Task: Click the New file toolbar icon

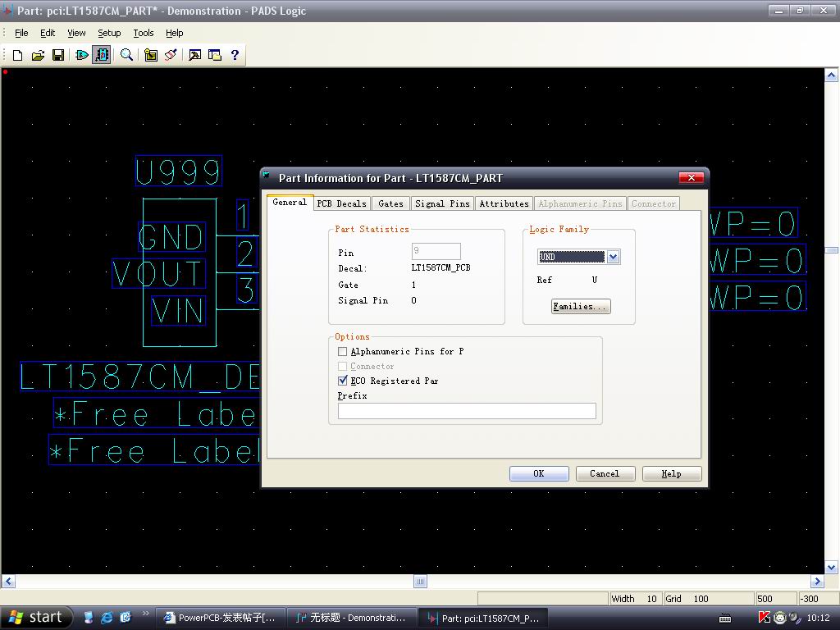Action: [x=17, y=55]
